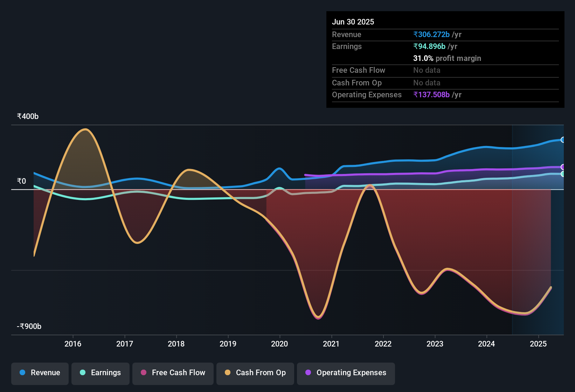This screenshot has width=575, height=392.
Task: Select the Earnings endpoint marker
Action: pyautogui.click(x=563, y=174)
